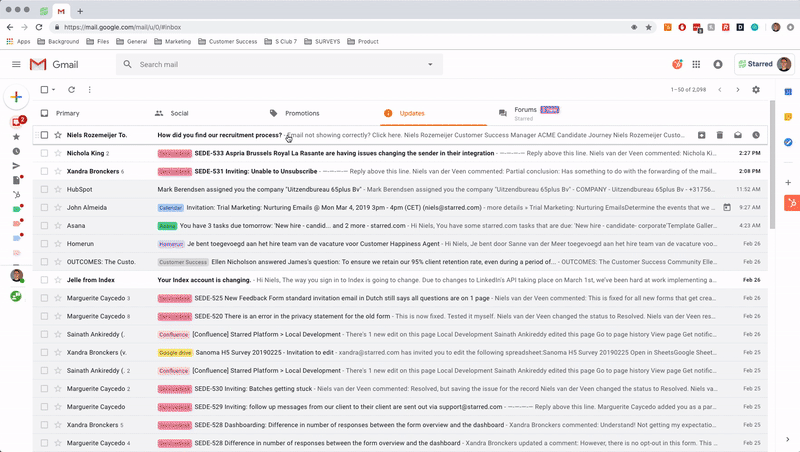
Task: Open the Customer Success bookmarks folder
Action: click(228, 41)
